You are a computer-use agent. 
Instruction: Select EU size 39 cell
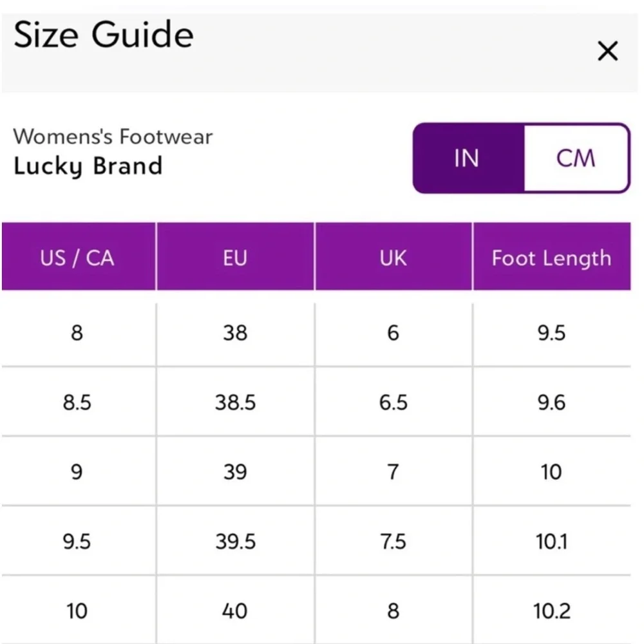click(235, 472)
